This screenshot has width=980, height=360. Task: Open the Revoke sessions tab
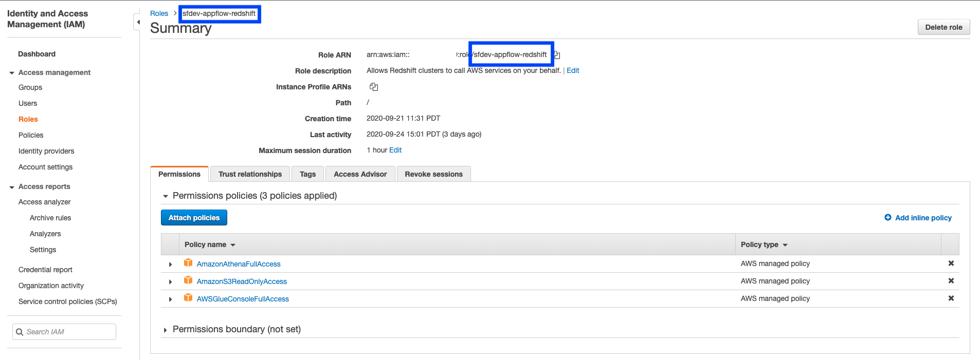point(433,174)
